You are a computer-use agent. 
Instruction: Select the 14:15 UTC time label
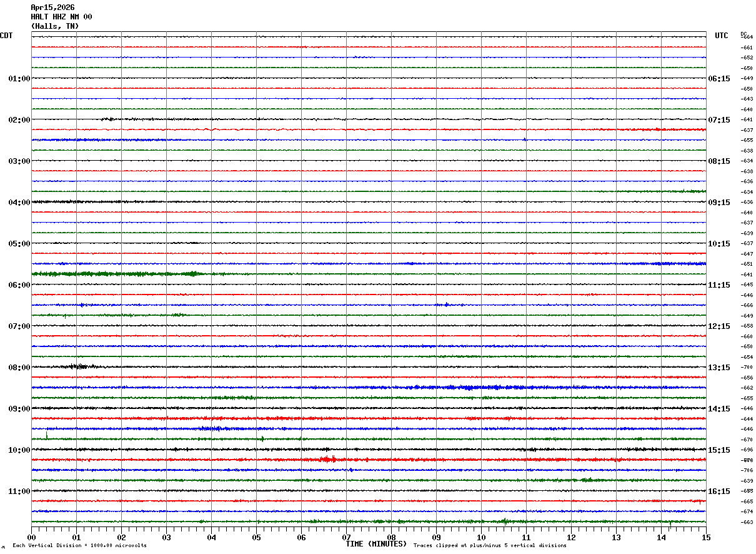pos(719,409)
